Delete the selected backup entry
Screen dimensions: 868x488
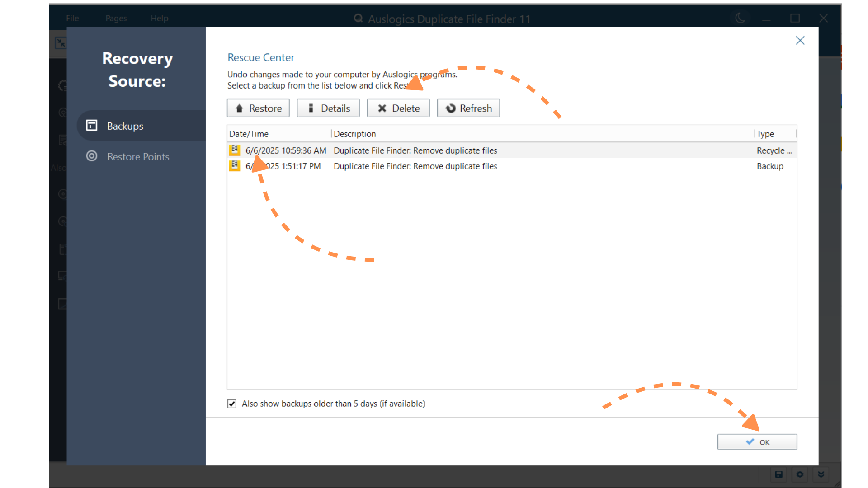pos(398,108)
